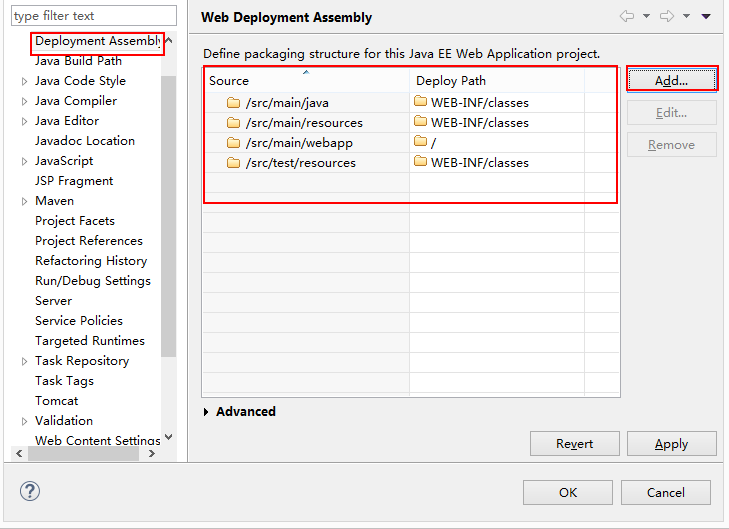729x529 pixels.
Task: Expand the Advanced section
Action: pos(207,412)
